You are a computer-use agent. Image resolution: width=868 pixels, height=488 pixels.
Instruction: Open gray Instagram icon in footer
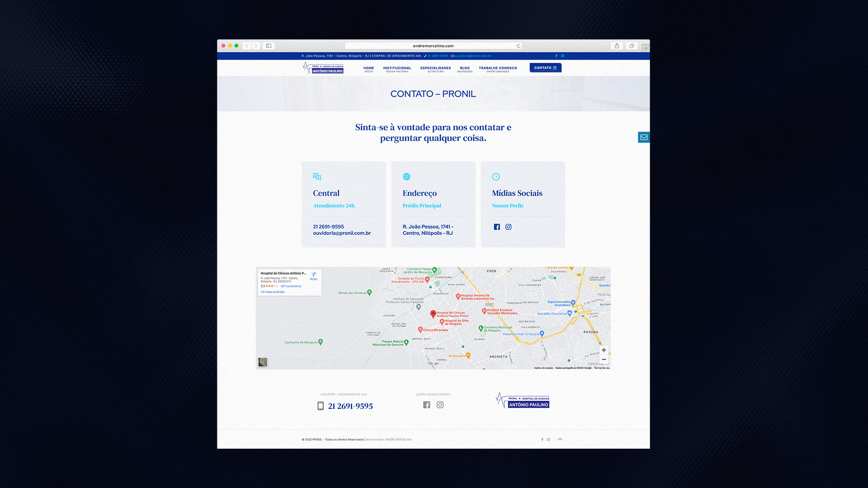click(440, 405)
